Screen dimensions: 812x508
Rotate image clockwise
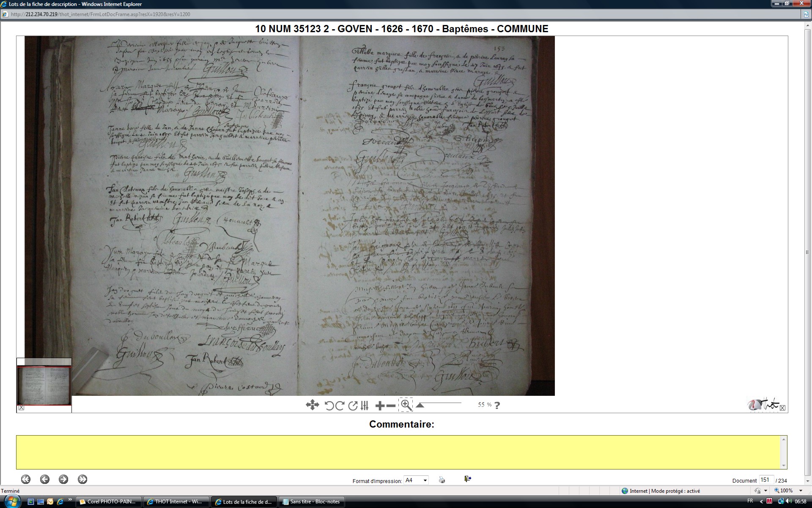(x=340, y=406)
